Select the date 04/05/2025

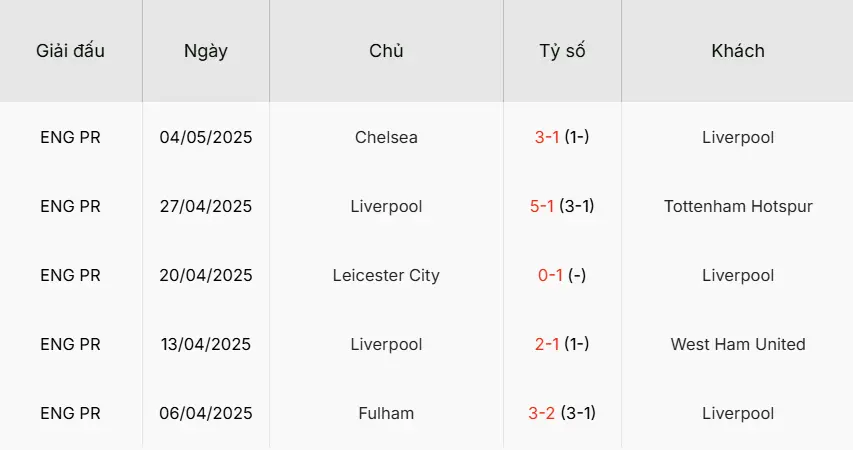tap(206, 137)
